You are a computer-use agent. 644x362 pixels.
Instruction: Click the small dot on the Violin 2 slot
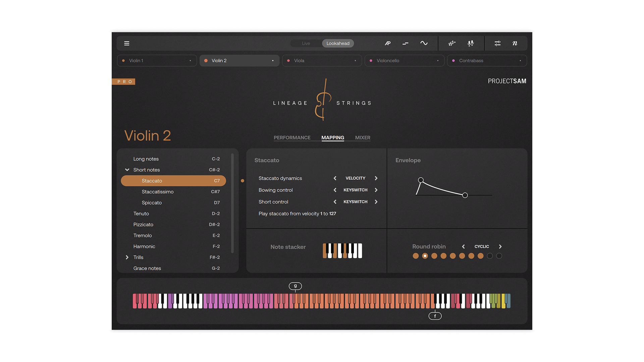coord(273,61)
